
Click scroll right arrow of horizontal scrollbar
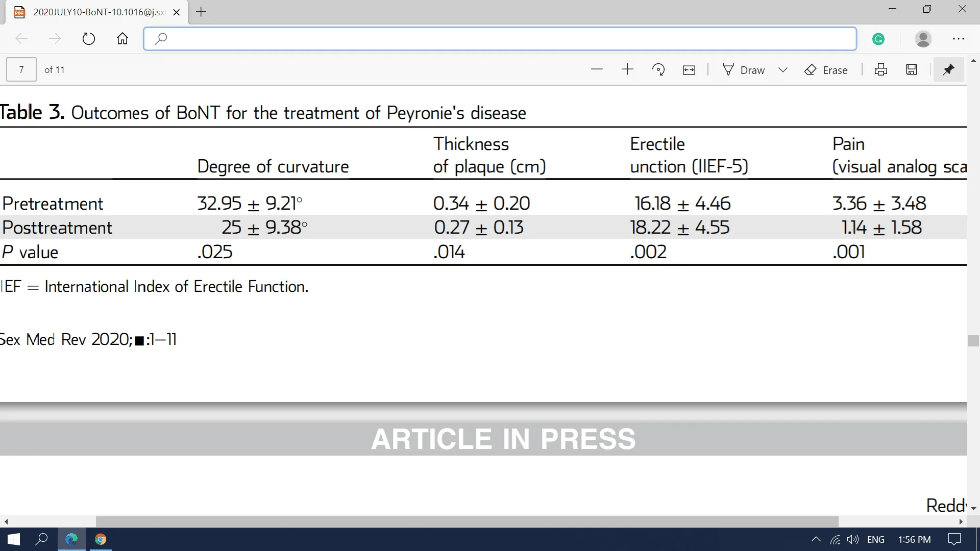click(961, 521)
